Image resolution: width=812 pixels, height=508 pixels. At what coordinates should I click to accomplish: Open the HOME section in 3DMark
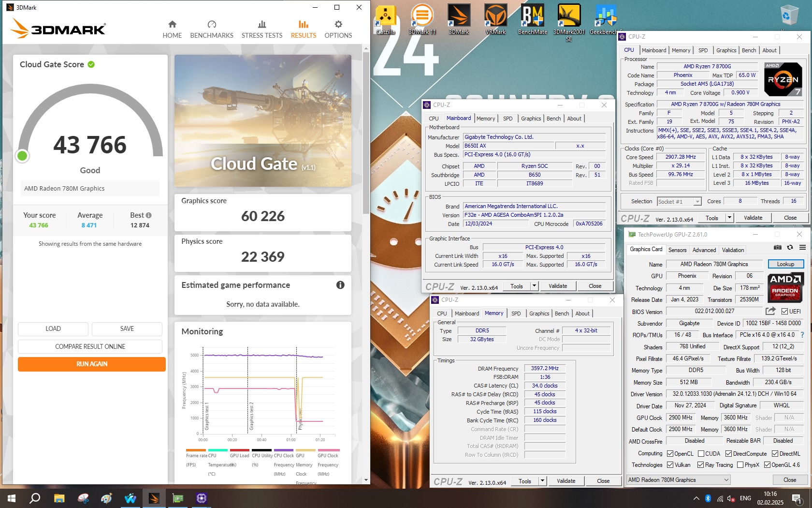click(x=172, y=30)
